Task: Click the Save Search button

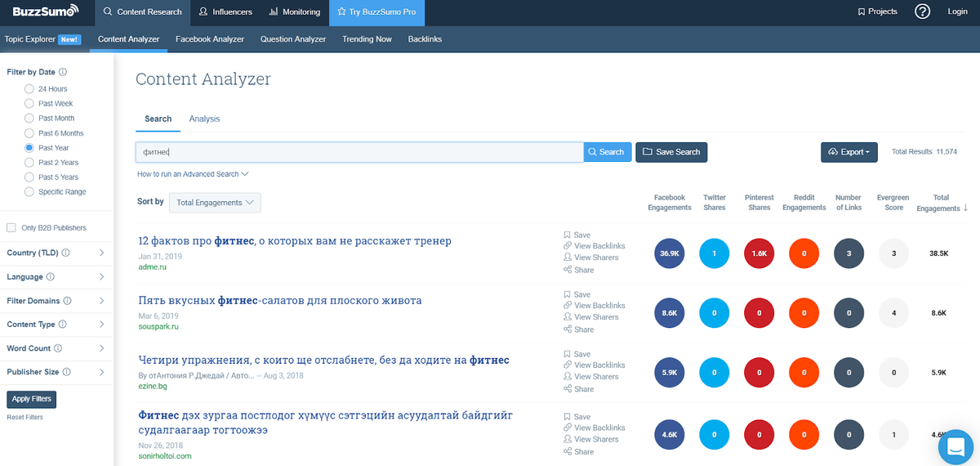Action: pos(671,152)
